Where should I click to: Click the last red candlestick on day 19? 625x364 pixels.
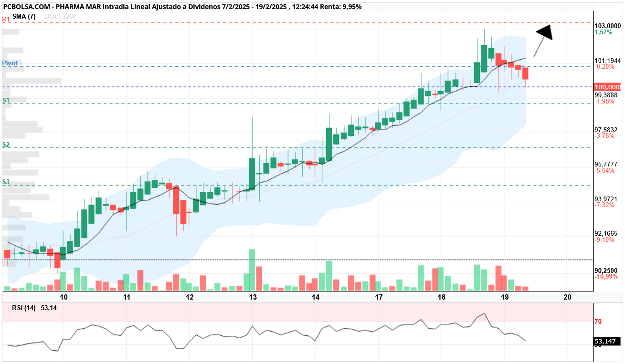click(526, 73)
